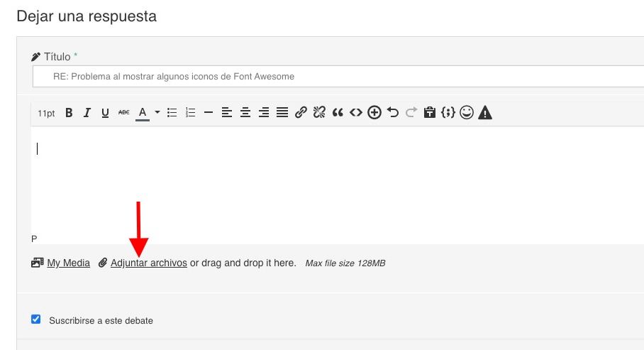This screenshot has height=350, width=644.
Task: Click the My Media picture icon
Action: 38,263
